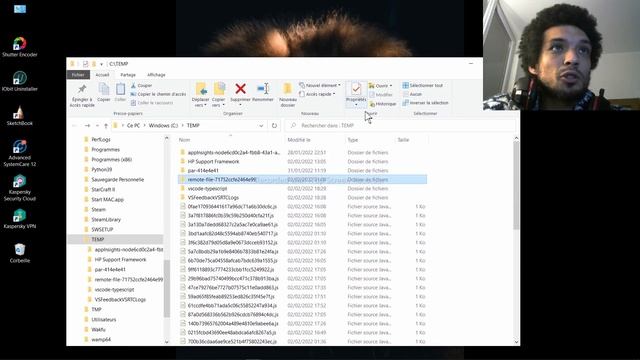Switch to the Accueil tab
The image size is (640, 360).
[102, 75]
